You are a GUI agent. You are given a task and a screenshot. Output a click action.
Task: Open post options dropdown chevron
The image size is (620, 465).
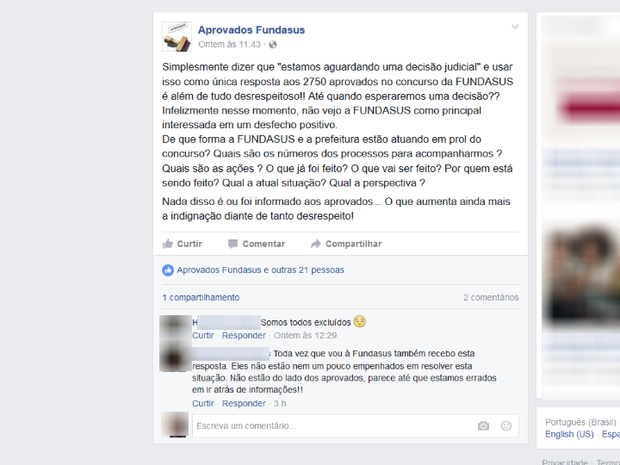coord(515,27)
